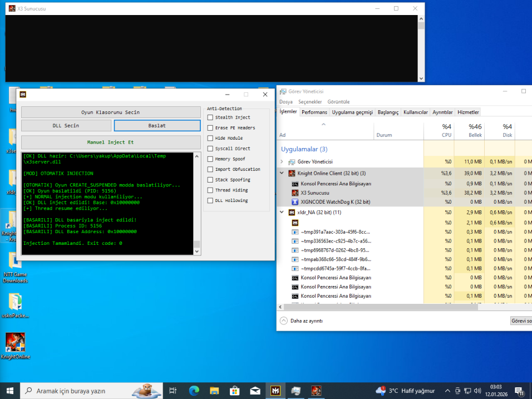
Task: Enable the Memory Spoof checkbox
Action: point(210,159)
